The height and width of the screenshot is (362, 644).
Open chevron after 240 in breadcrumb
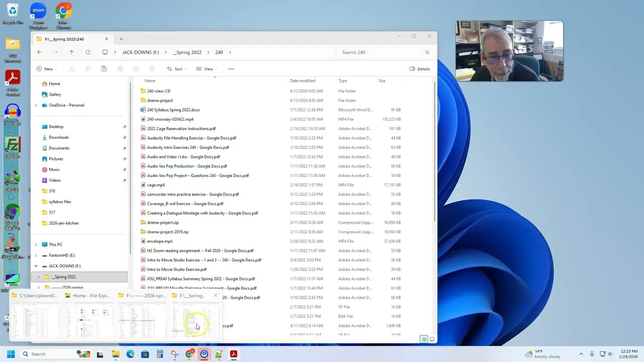coord(230,52)
